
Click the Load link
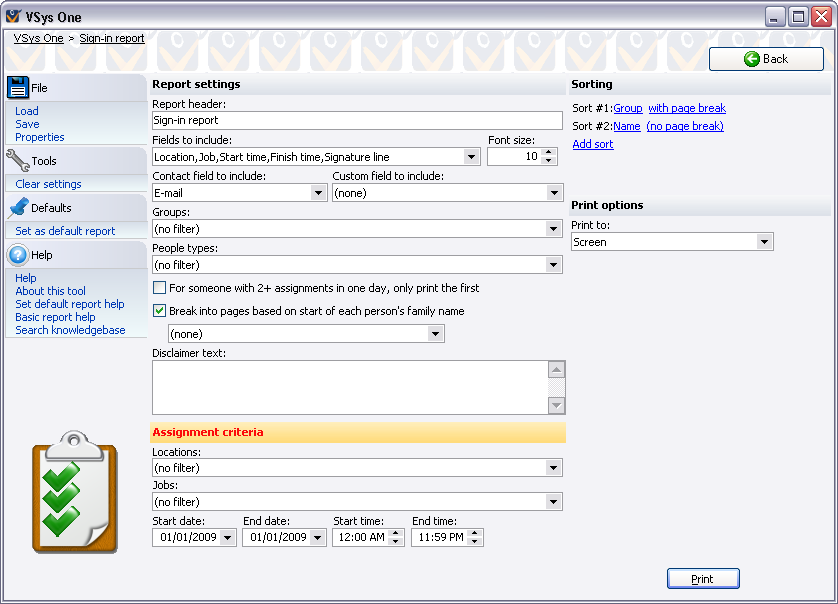pyautogui.click(x=27, y=111)
